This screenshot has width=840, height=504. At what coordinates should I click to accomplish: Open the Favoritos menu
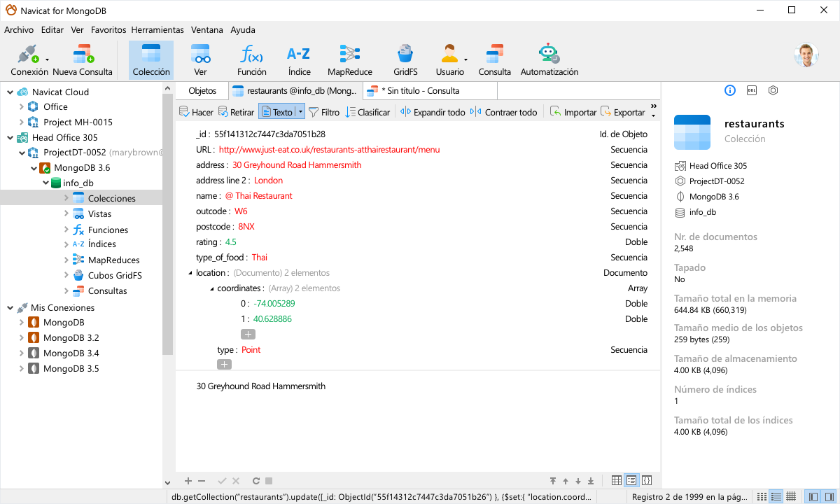(x=108, y=30)
